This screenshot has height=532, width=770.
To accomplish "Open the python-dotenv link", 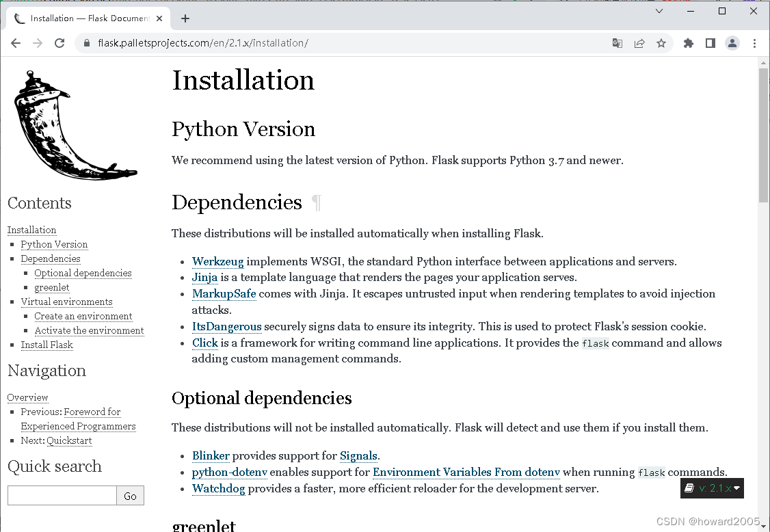I will [229, 472].
